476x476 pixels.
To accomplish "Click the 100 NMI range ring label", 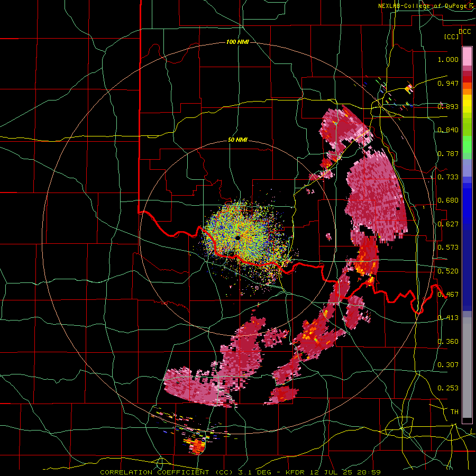I will pos(237,42).
